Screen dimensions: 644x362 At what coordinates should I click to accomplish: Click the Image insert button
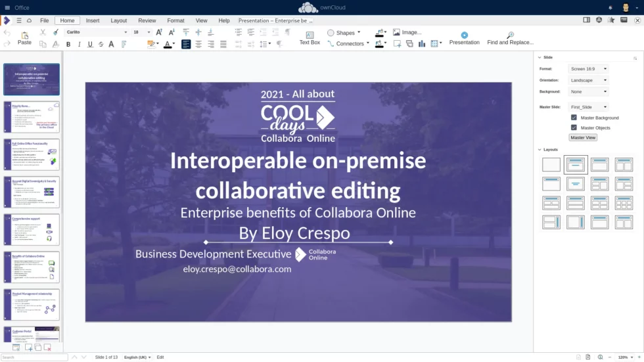pyautogui.click(x=407, y=32)
